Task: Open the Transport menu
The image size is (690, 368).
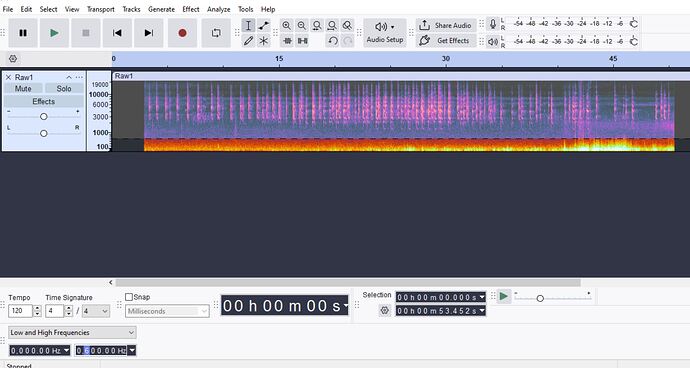Action: [x=101, y=9]
